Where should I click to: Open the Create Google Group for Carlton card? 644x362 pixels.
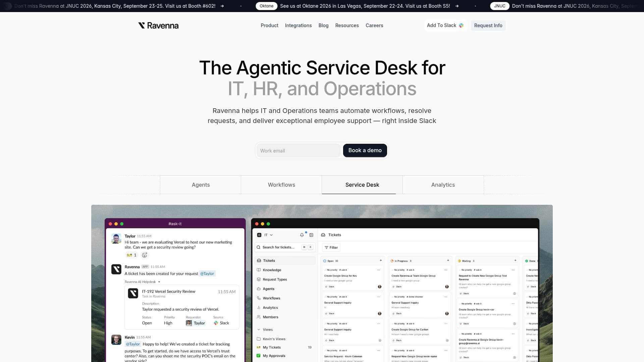point(420,331)
